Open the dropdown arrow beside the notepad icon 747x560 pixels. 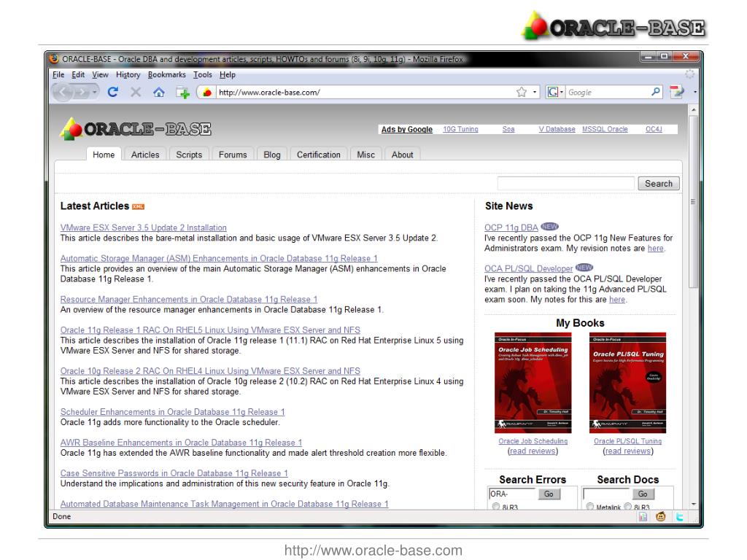(694, 92)
